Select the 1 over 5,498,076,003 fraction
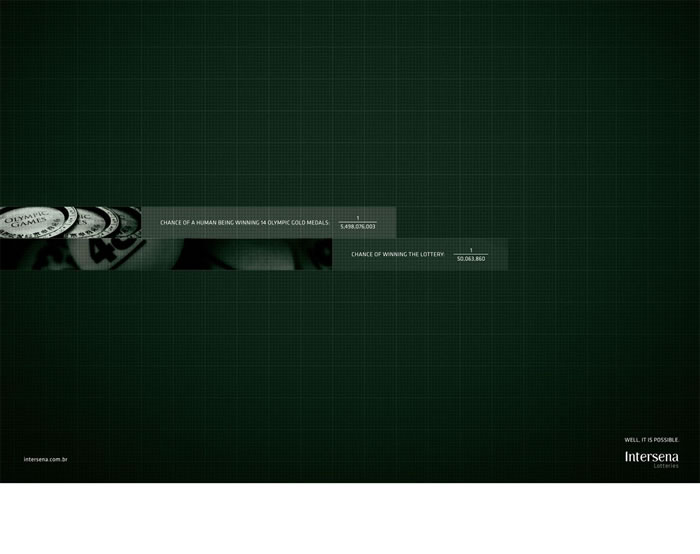 [x=357, y=222]
